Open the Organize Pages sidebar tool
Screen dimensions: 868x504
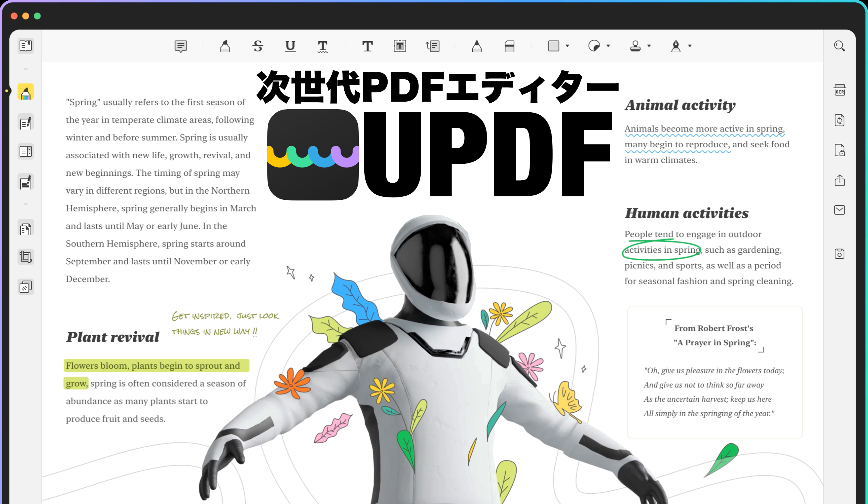pyautogui.click(x=26, y=227)
